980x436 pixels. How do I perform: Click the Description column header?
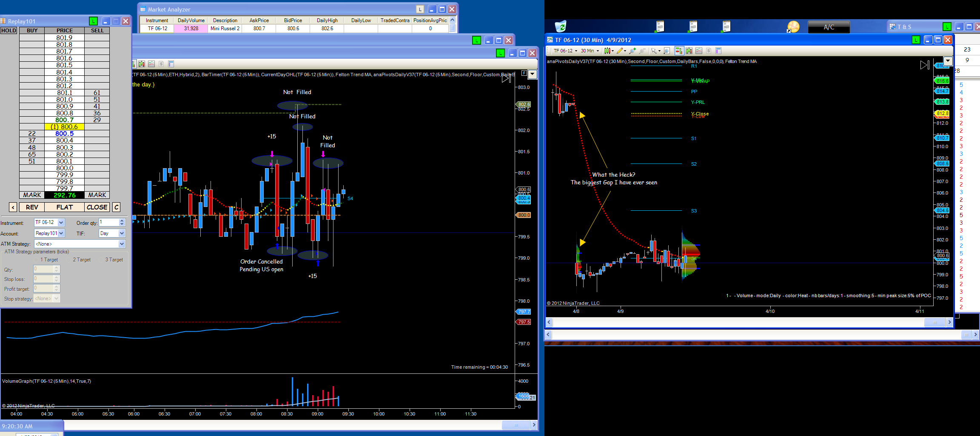225,20
